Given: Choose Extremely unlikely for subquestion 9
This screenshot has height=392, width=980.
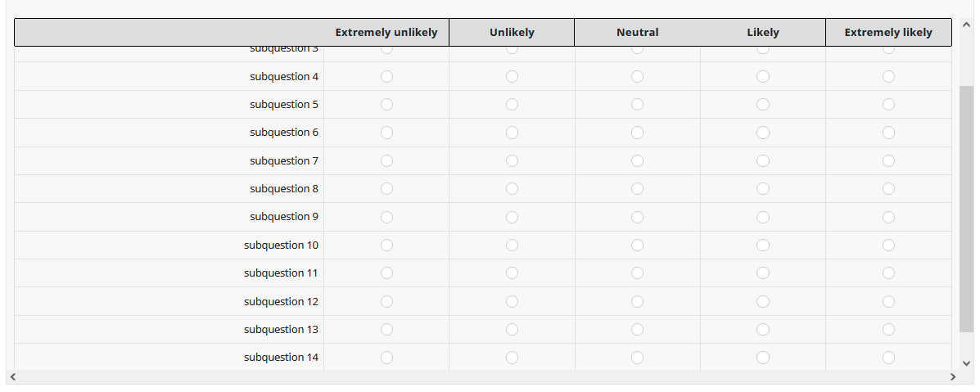Looking at the screenshot, I should (x=386, y=217).
